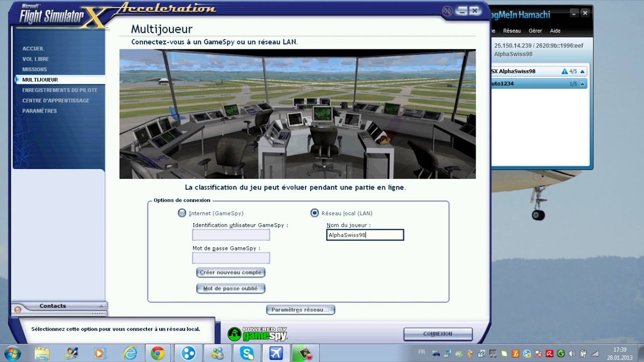644x362 pixels.
Task: Open PARAMÈTRES in sidebar
Action: point(39,111)
